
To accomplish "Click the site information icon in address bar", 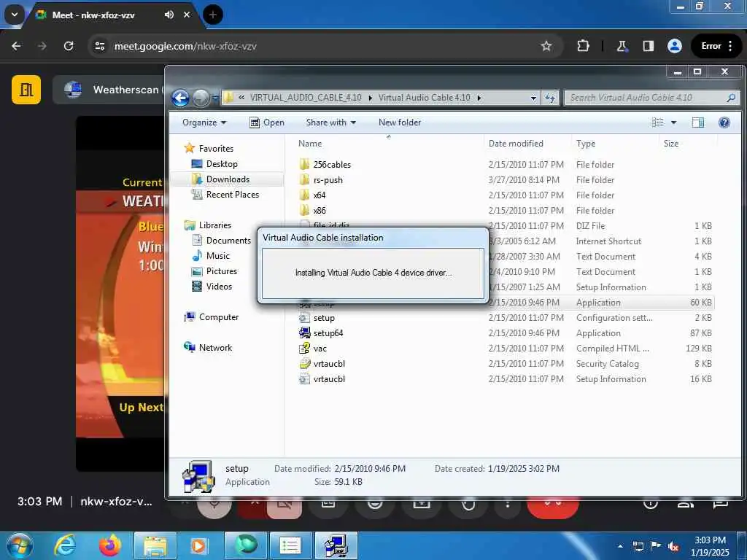I will click(x=99, y=46).
